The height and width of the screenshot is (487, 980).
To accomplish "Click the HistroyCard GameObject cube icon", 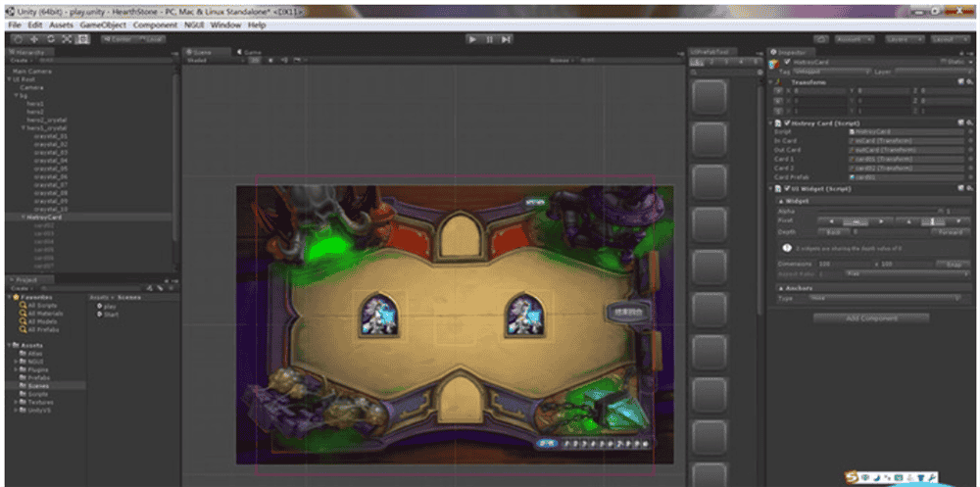I will (x=774, y=65).
